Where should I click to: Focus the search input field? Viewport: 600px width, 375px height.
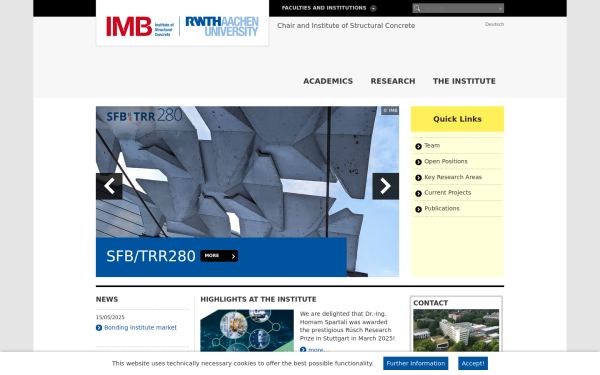pyautogui.click(x=459, y=8)
